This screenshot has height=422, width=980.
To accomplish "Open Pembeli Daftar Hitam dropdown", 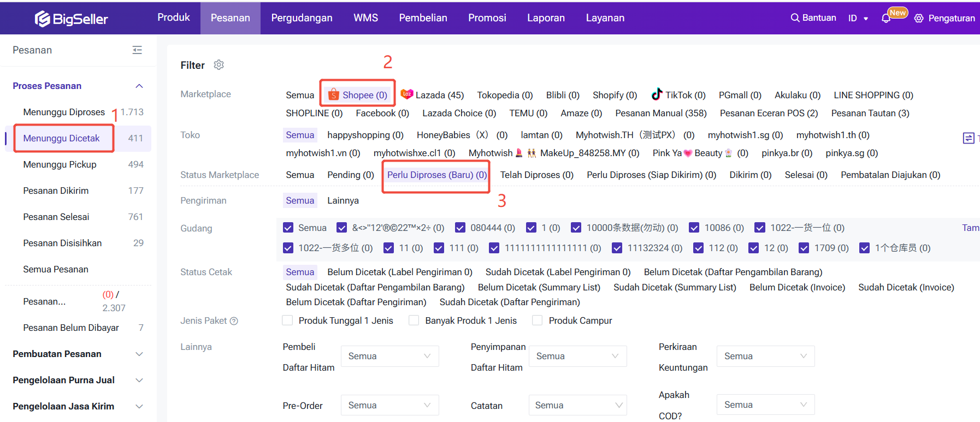I will pyautogui.click(x=389, y=356).
